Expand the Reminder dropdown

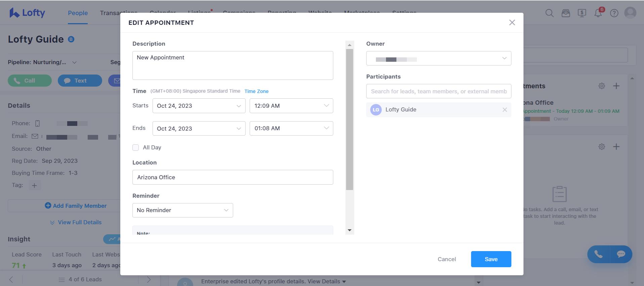182,210
